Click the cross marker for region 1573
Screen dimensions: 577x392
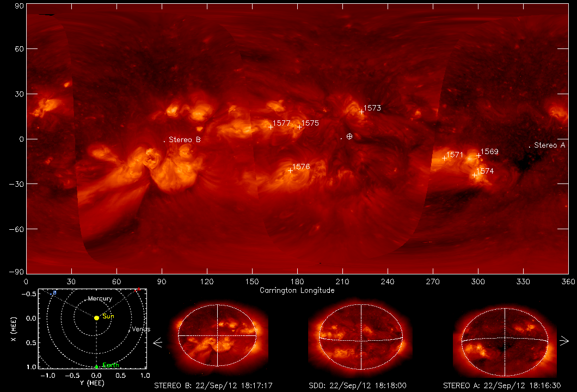tap(361, 112)
